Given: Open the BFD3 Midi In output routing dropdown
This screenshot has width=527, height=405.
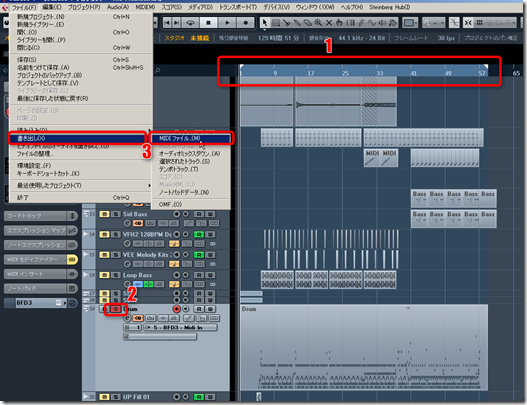Looking at the screenshot, I should click(181, 327).
